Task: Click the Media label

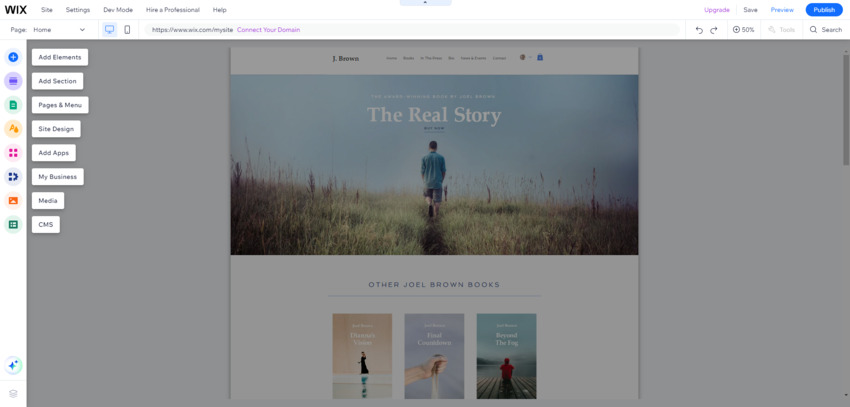Action: (x=48, y=201)
